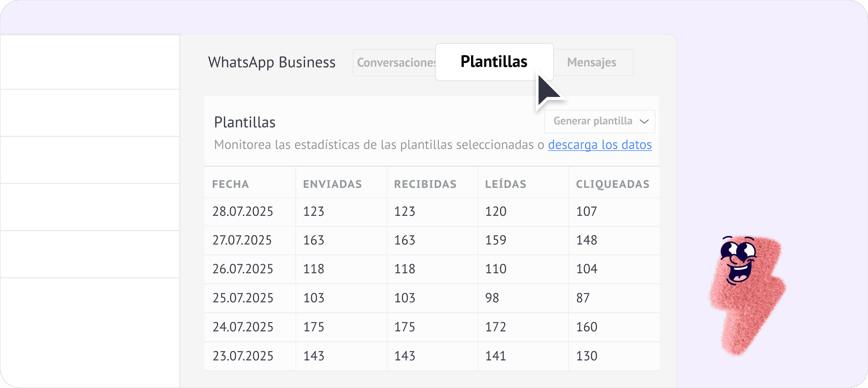Click the 159 leídas value for 27.07.2025
Image resolution: width=868 pixels, height=388 pixels.
tap(496, 240)
